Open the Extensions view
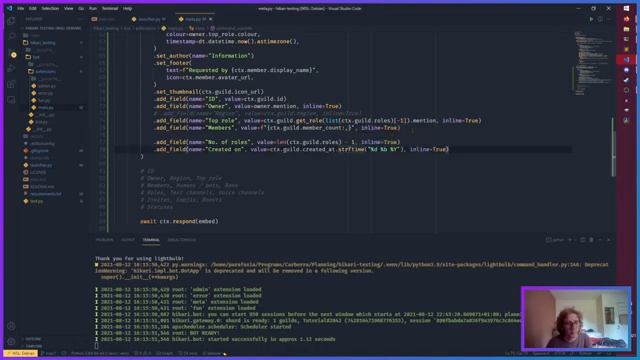The height and width of the screenshot is (360, 640). click(11, 84)
